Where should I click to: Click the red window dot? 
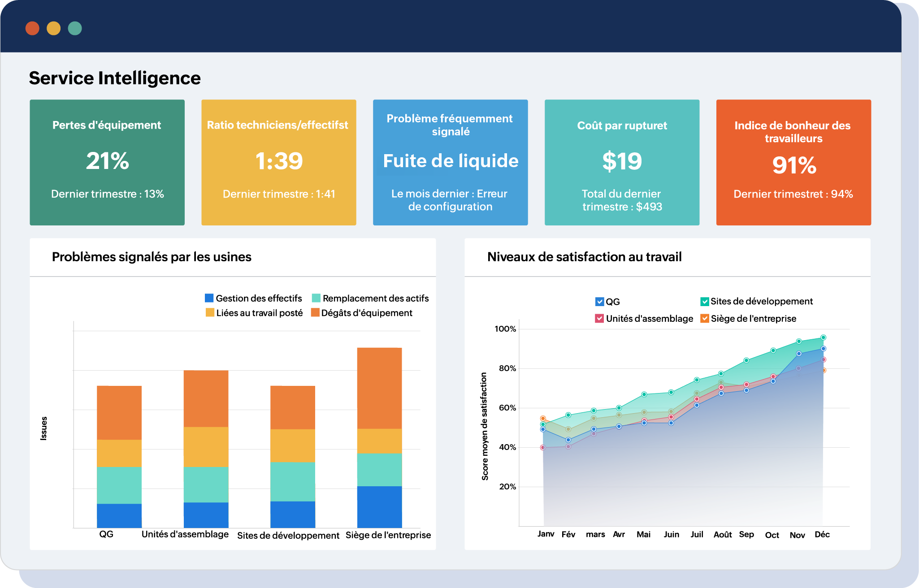pos(32,28)
